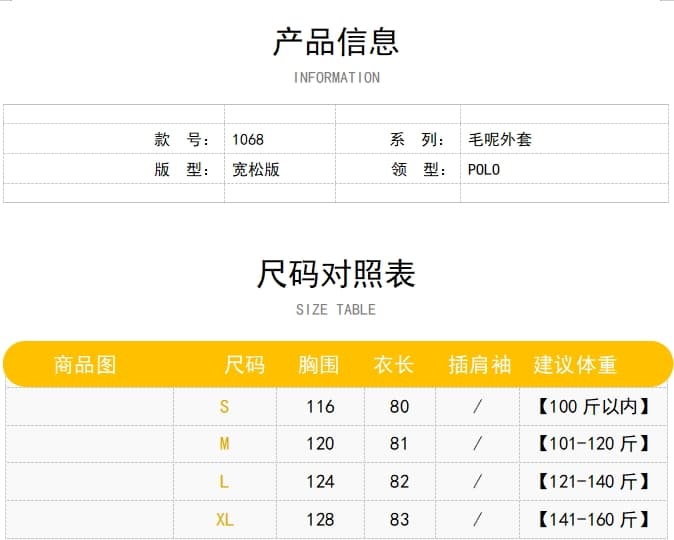
Task: Select the 宽松版 fit value
Action: (x=256, y=169)
